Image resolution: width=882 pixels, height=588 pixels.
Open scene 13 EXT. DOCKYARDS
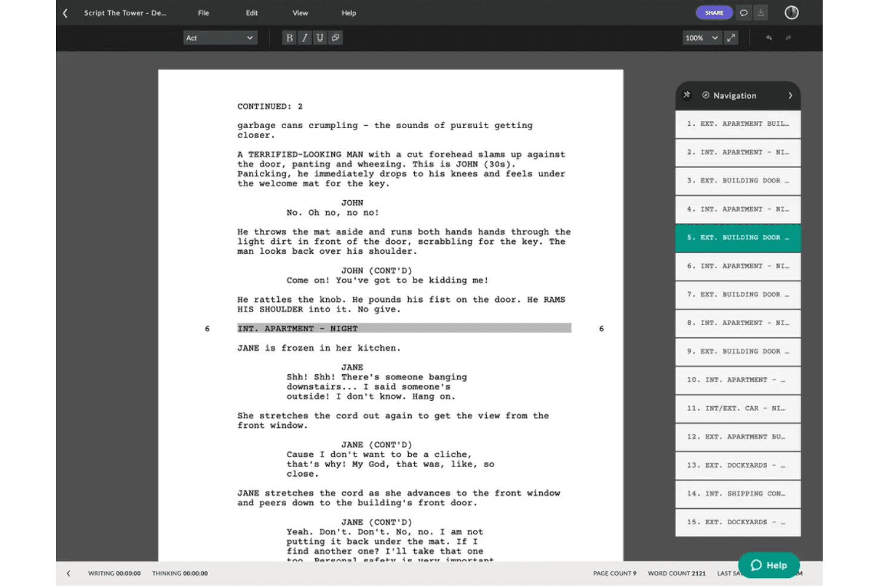(738, 465)
